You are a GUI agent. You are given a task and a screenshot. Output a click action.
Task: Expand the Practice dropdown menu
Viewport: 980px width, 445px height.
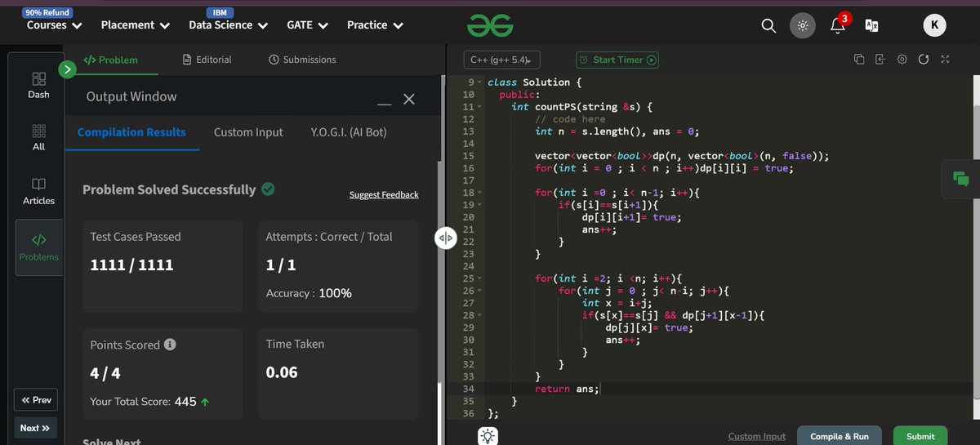click(375, 25)
